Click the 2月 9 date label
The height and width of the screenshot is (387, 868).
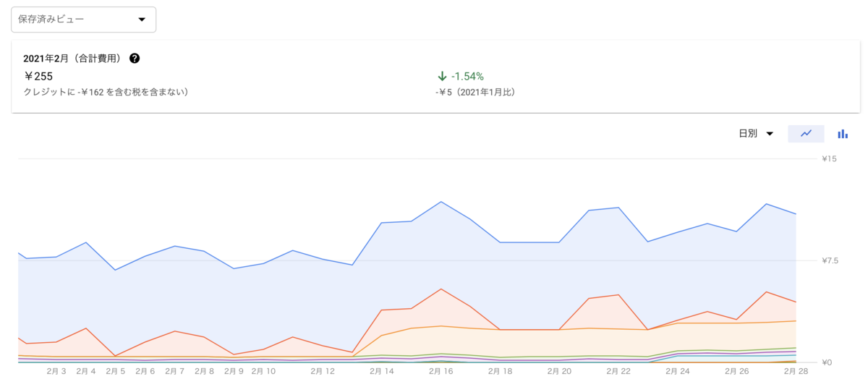pos(234,371)
